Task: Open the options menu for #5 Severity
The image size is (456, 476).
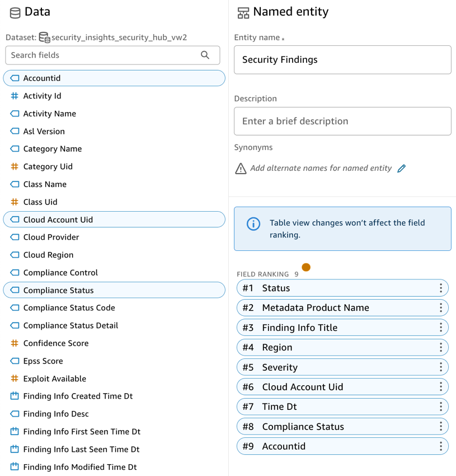Action: [x=441, y=367]
